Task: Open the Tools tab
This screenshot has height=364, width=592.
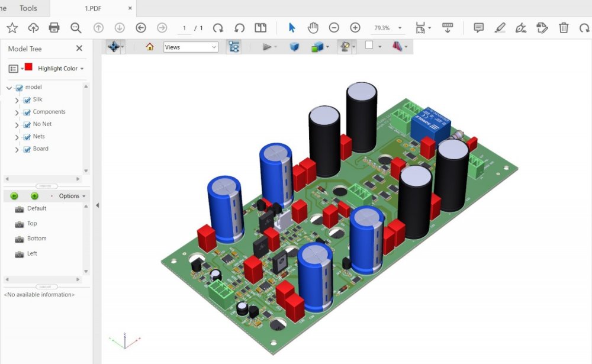Action: point(28,8)
